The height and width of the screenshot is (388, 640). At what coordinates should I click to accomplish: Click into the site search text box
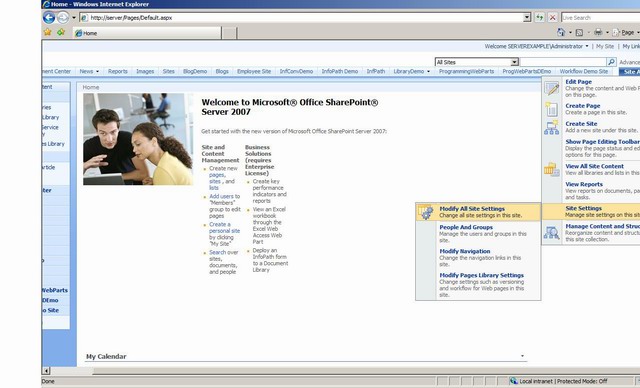[563, 62]
